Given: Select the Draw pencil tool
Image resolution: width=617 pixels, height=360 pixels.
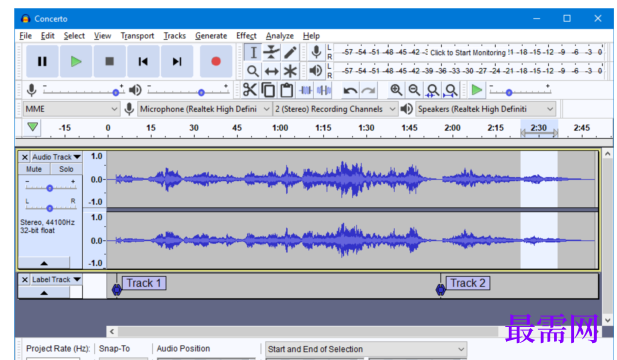Looking at the screenshot, I should click(290, 52).
